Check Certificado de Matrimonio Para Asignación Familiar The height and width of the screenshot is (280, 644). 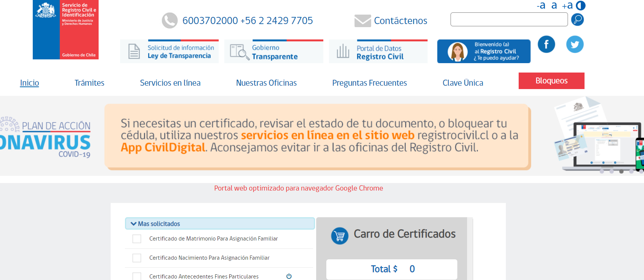coord(137,239)
